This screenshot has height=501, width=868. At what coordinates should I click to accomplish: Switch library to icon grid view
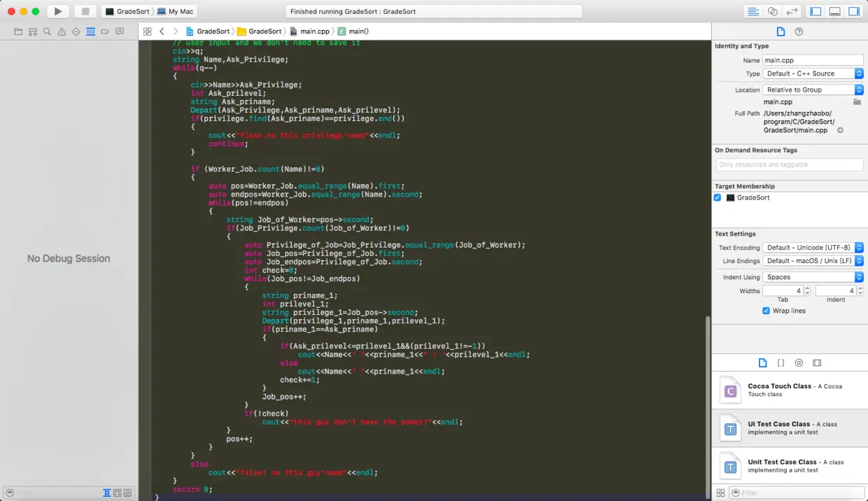pos(720,493)
